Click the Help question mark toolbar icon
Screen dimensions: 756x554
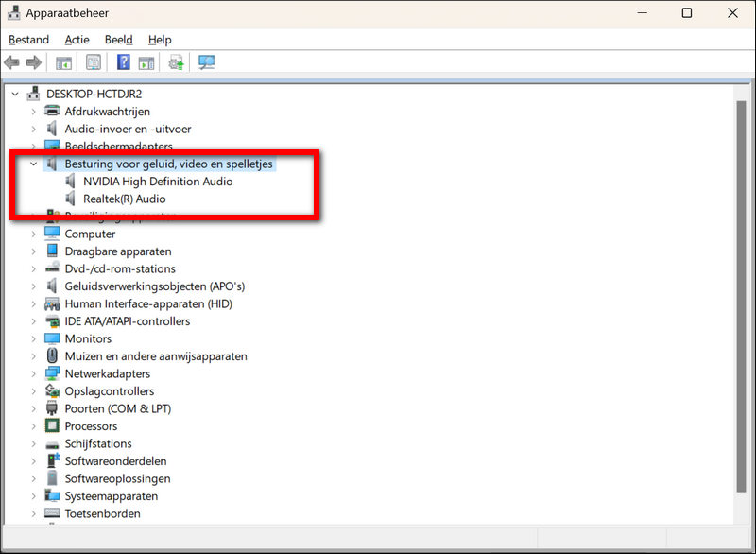pos(123,62)
